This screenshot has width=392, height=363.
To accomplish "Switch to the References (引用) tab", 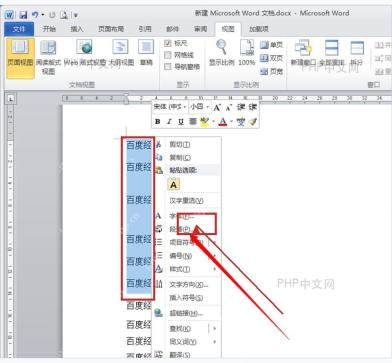I will pos(145,29).
